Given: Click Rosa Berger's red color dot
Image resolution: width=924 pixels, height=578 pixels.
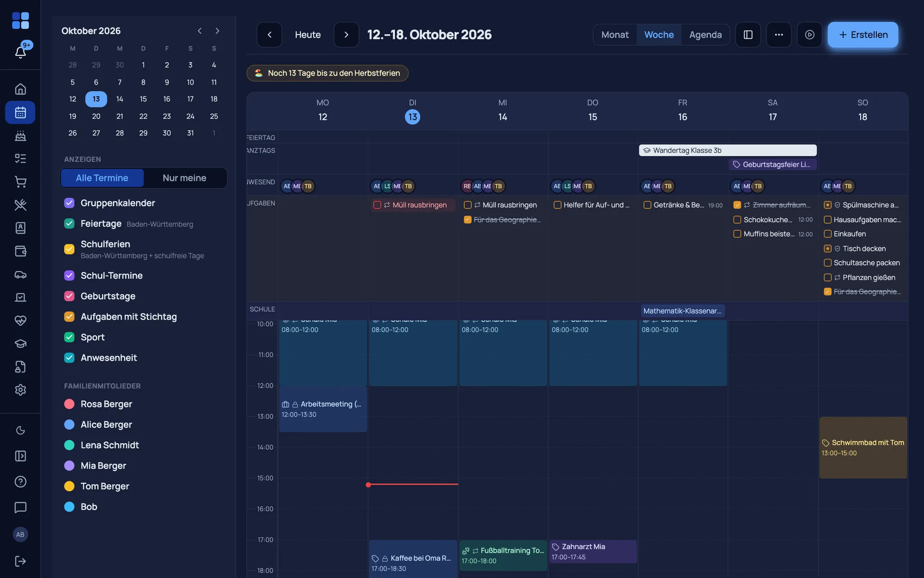Looking at the screenshot, I should coord(69,404).
